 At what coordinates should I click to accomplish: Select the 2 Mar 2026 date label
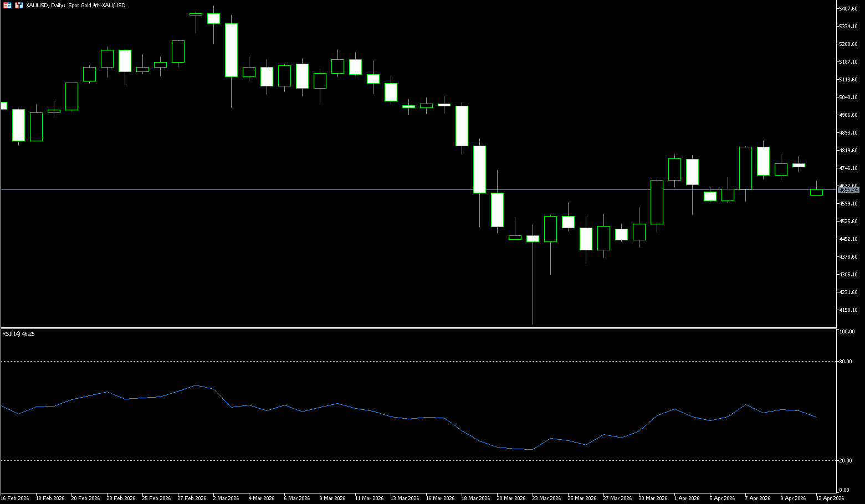pos(226,498)
